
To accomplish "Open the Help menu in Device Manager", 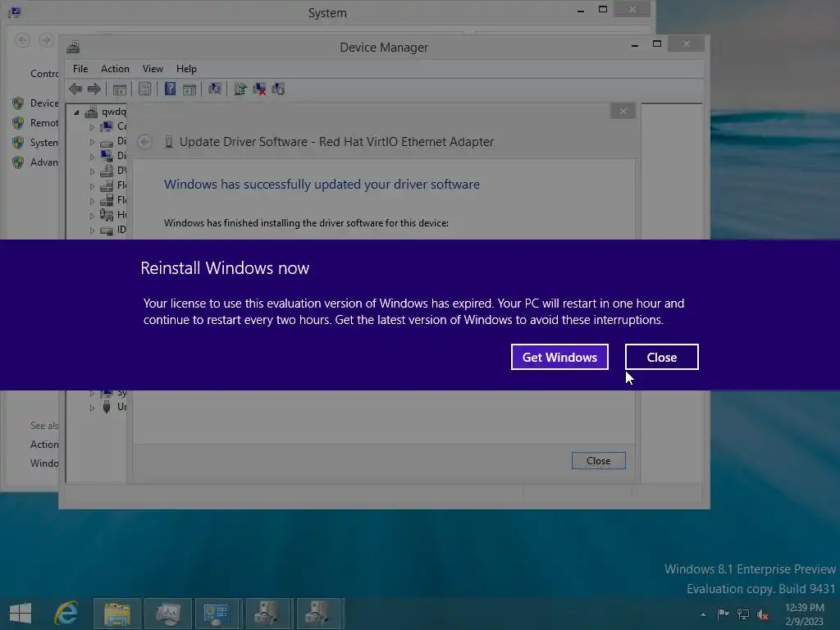I will (186, 69).
